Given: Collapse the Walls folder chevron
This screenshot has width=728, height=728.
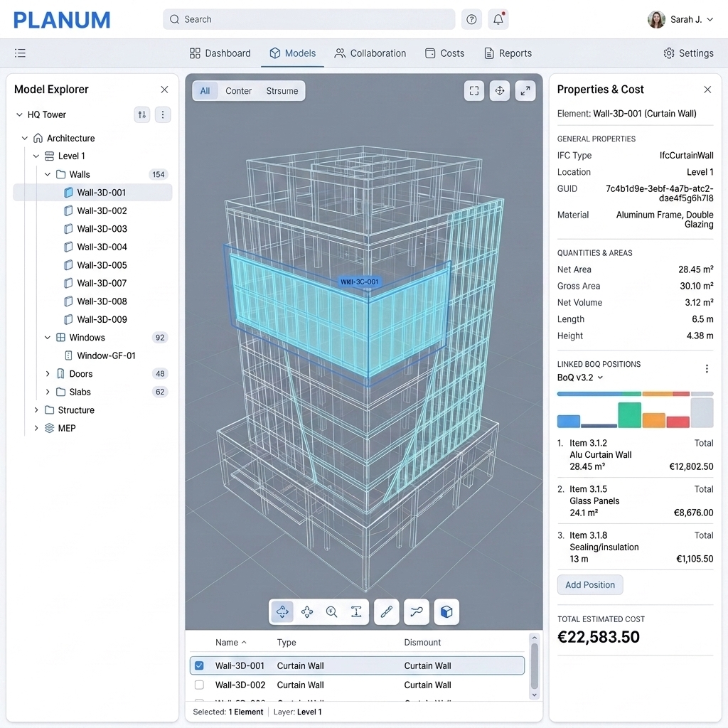Looking at the screenshot, I should [x=48, y=175].
